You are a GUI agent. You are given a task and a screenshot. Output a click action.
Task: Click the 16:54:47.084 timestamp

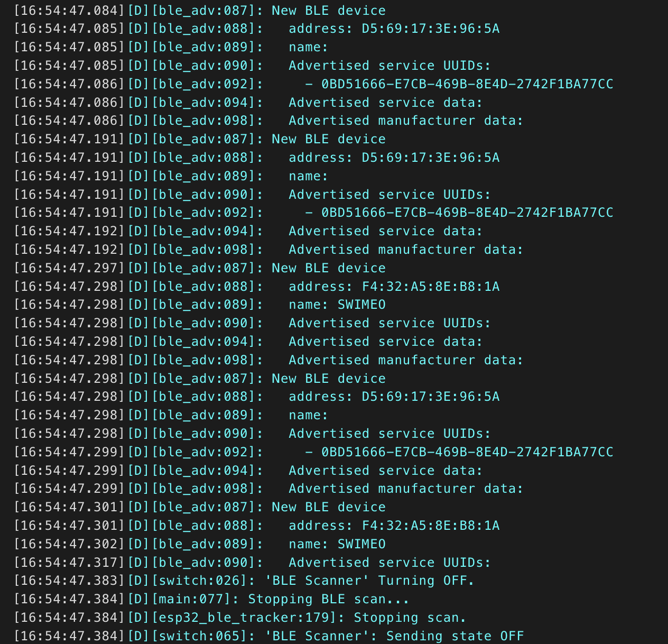tap(69, 11)
